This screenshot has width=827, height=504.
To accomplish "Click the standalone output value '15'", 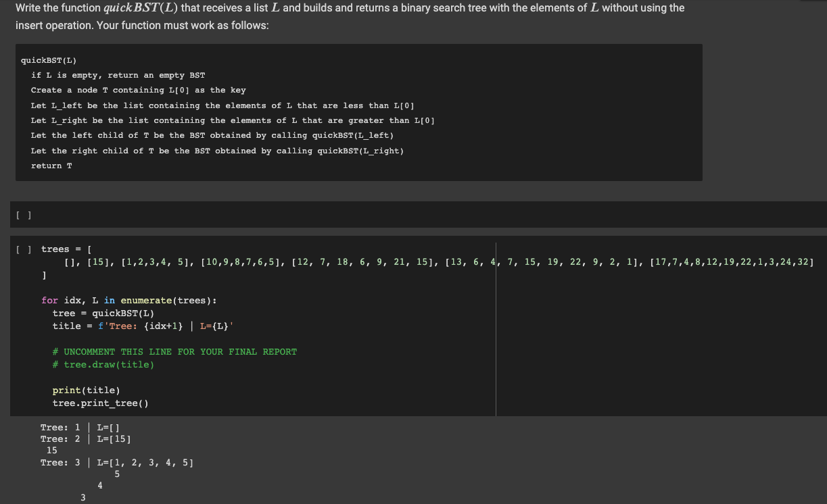I will (51, 450).
